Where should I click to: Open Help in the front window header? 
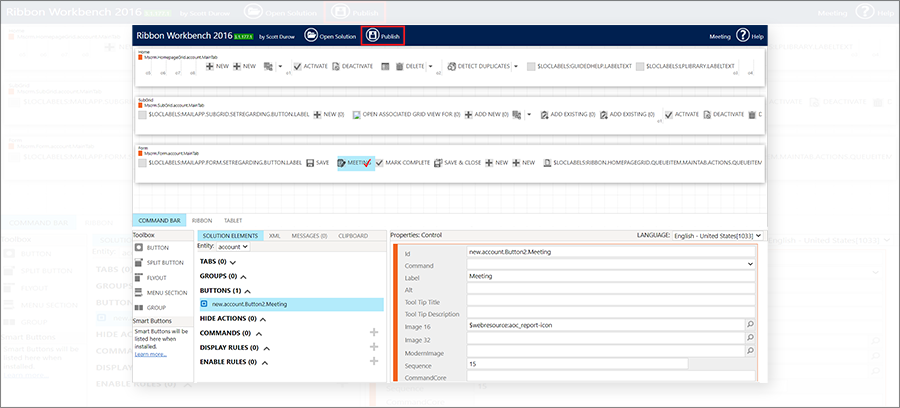click(x=750, y=36)
